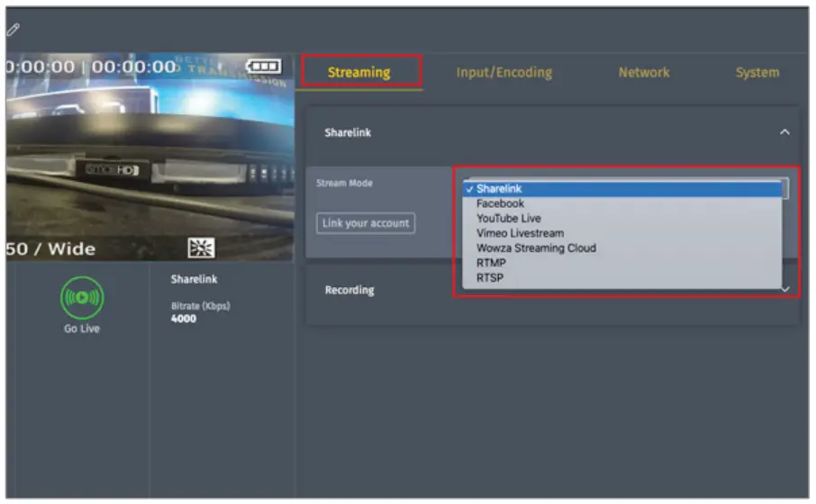Expand the Recording section chevron
The width and height of the screenshot is (816, 504).
click(785, 289)
